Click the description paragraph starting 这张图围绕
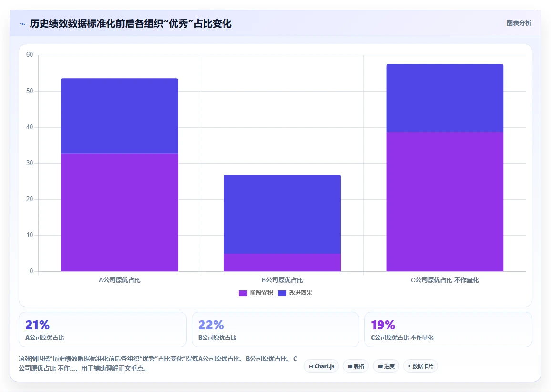 (x=158, y=363)
